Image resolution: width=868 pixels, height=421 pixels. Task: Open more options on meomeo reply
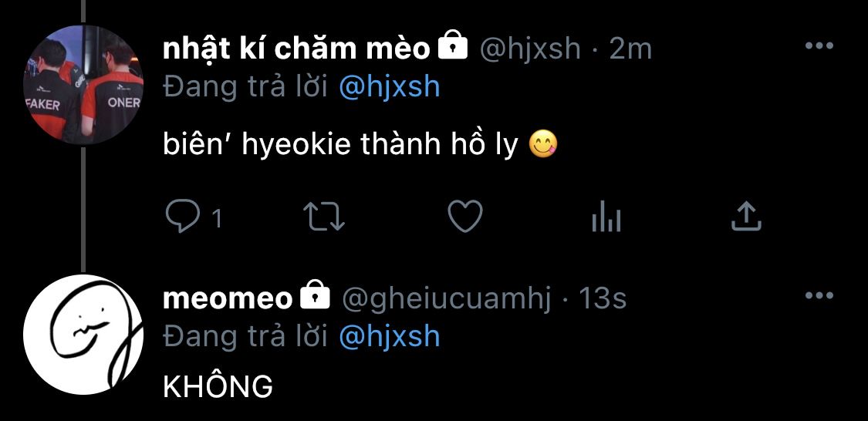(x=819, y=295)
